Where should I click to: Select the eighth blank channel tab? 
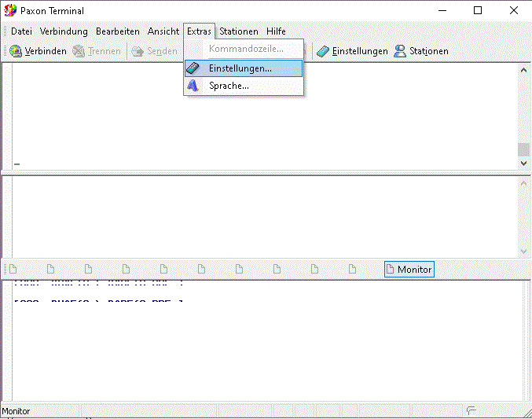point(277,270)
